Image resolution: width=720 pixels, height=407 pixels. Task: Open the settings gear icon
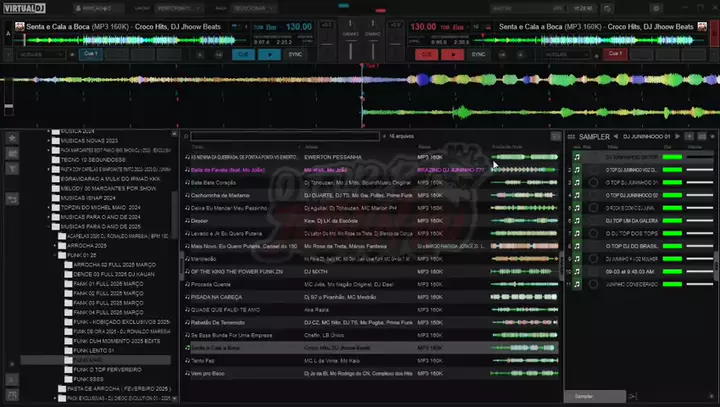[x=656, y=8]
